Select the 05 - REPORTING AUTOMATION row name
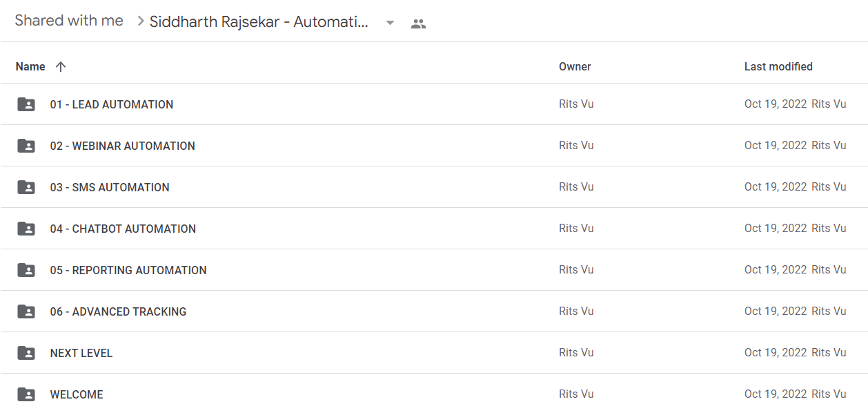This screenshot has height=413, width=868. click(128, 270)
